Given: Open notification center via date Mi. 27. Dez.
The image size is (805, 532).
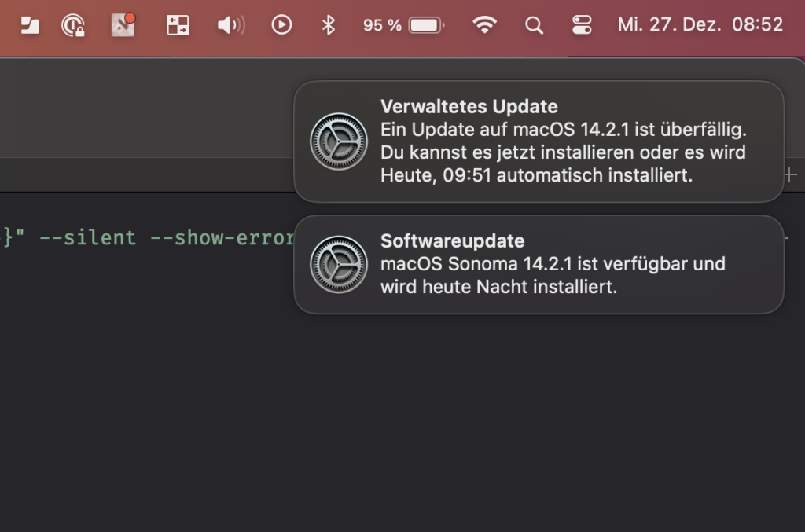Looking at the screenshot, I should click(668, 24).
